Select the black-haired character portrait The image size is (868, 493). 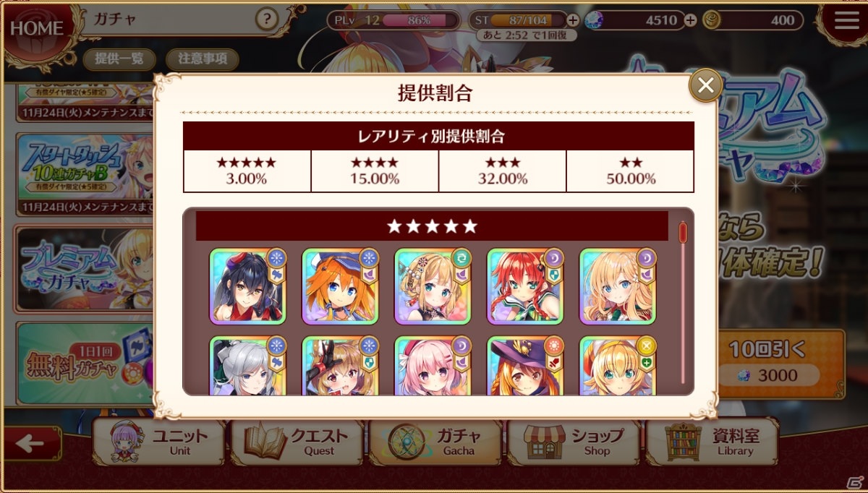pyautogui.click(x=249, y=286)
